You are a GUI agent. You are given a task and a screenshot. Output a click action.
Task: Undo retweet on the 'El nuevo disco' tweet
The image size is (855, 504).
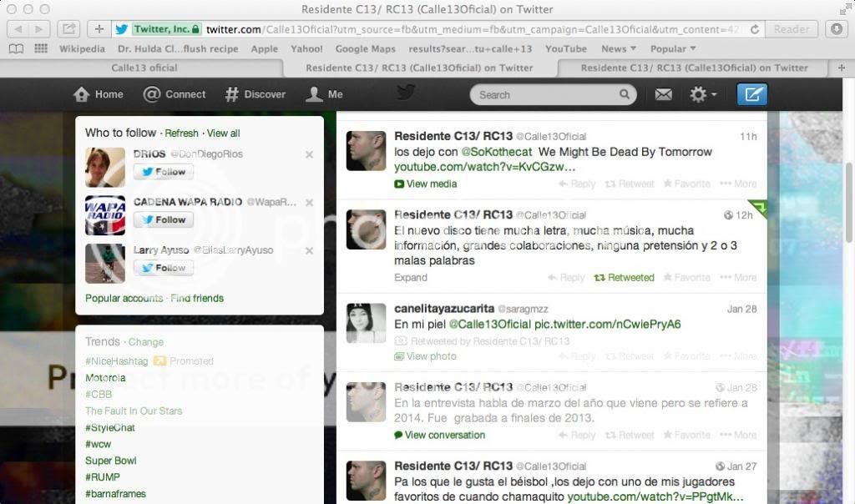pos(624,278)
